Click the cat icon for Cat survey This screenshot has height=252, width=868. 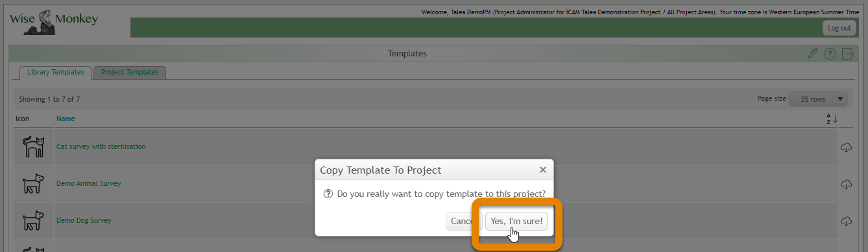pos(33,147)
